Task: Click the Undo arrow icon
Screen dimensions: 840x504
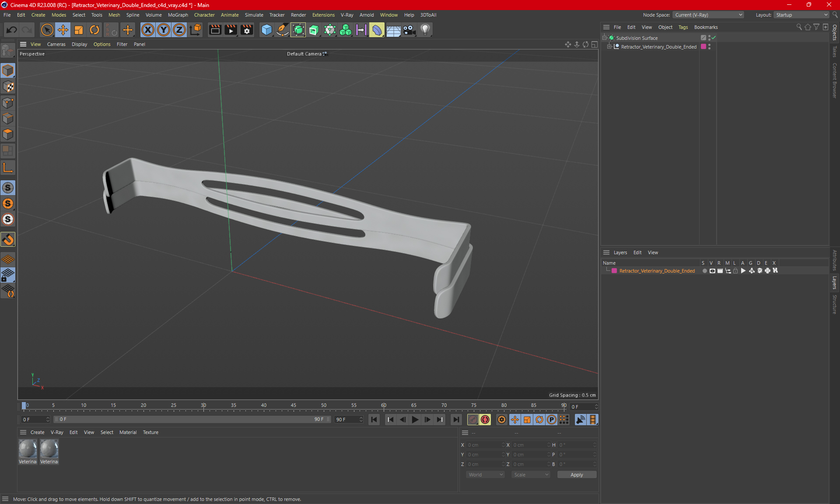Action: point(12,30)
